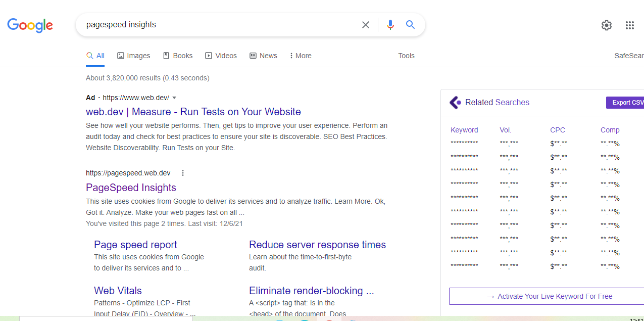Open web.dev Measure ad result
Screen dimensions: 644x321
(x=193, y=112)
